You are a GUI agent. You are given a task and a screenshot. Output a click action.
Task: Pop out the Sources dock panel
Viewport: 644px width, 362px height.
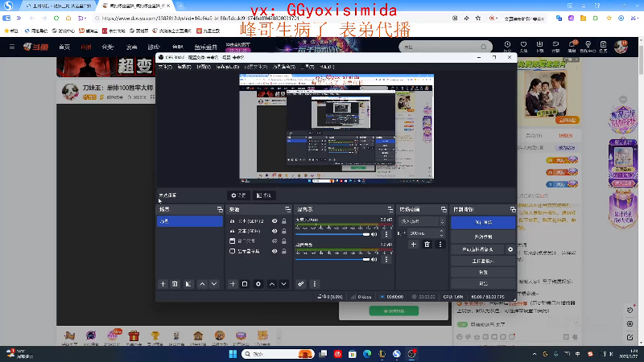(x=288, y=209)
